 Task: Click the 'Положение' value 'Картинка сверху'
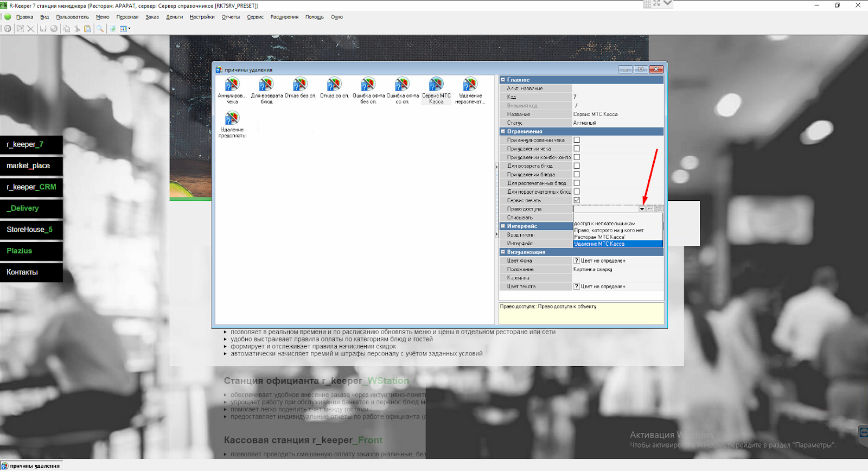[593, 270]
